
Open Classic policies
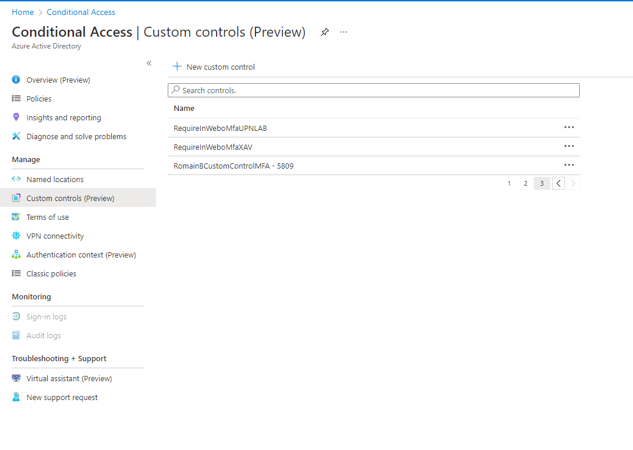coord(51,274)
